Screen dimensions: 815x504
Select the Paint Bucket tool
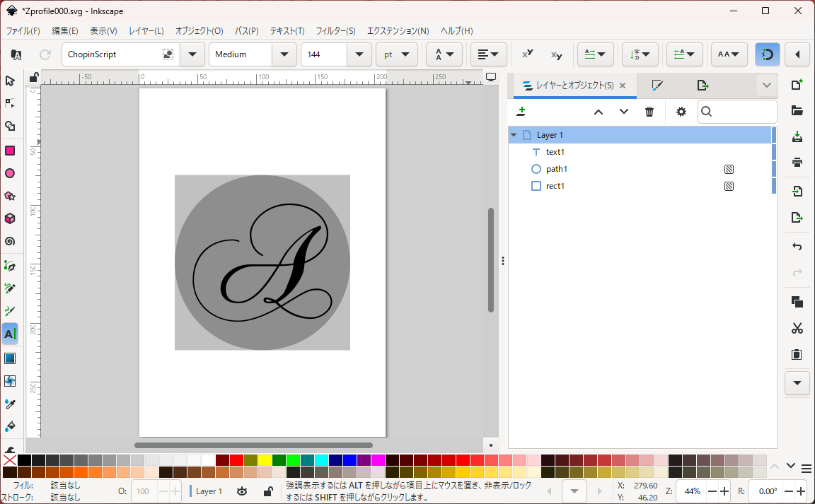tap(10, 426)
